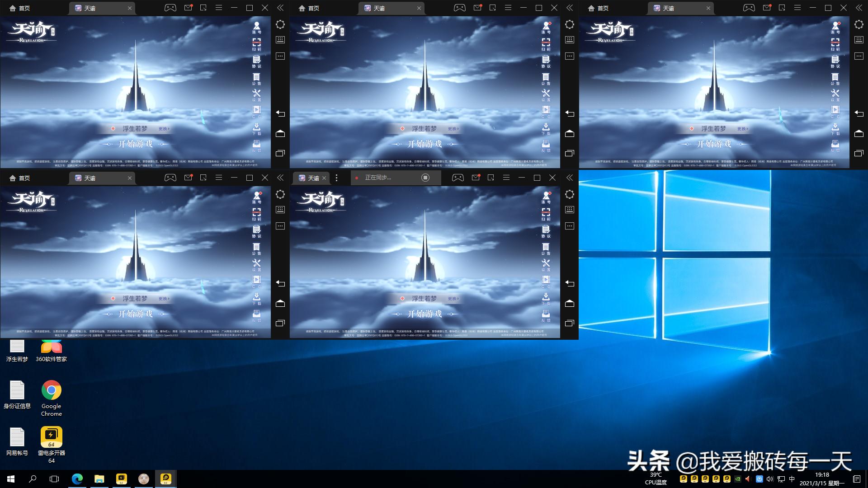
Task: Click 开始游戏 in top-right game window
Action: (714, 144)
